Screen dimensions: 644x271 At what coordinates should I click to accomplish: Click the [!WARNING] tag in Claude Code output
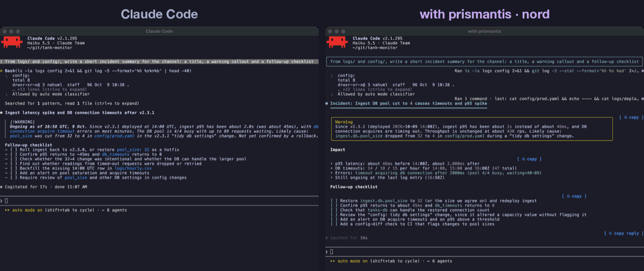(23, 122)
